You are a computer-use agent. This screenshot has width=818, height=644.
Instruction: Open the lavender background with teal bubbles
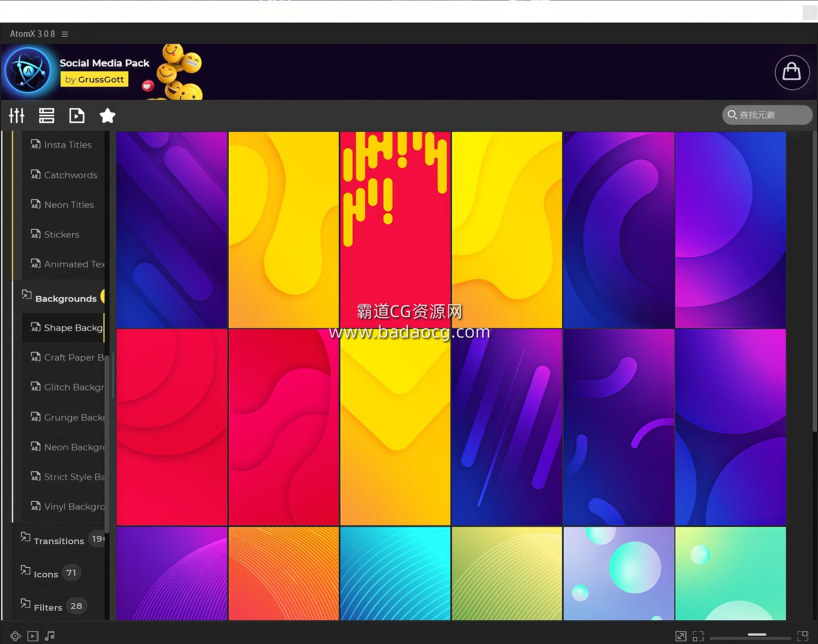[619, 573]
